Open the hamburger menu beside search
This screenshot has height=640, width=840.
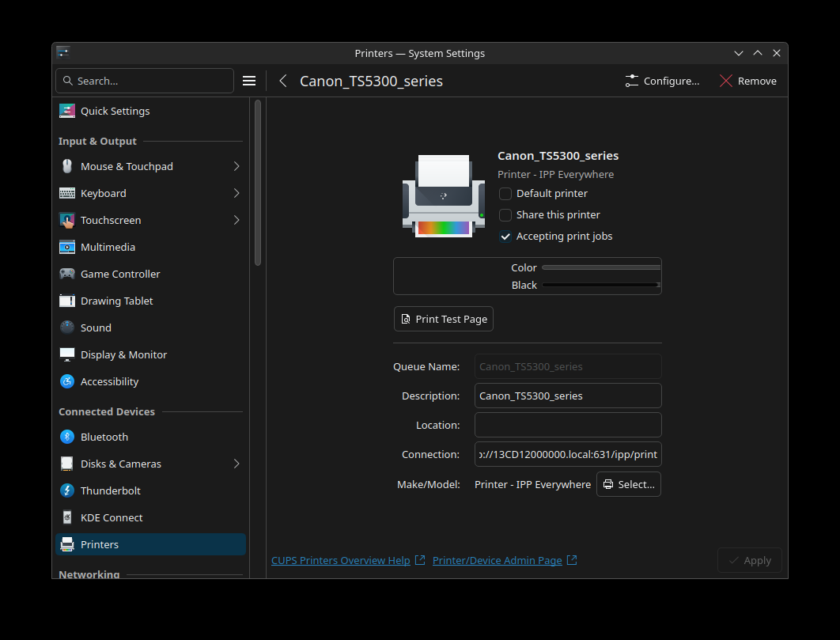click(x=249, y=81)
